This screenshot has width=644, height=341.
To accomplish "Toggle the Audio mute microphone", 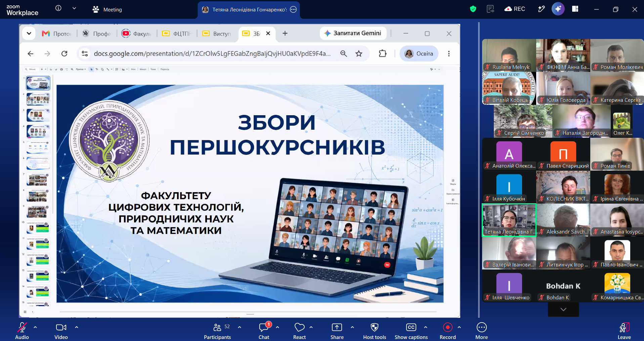I will tap(22, 331).
